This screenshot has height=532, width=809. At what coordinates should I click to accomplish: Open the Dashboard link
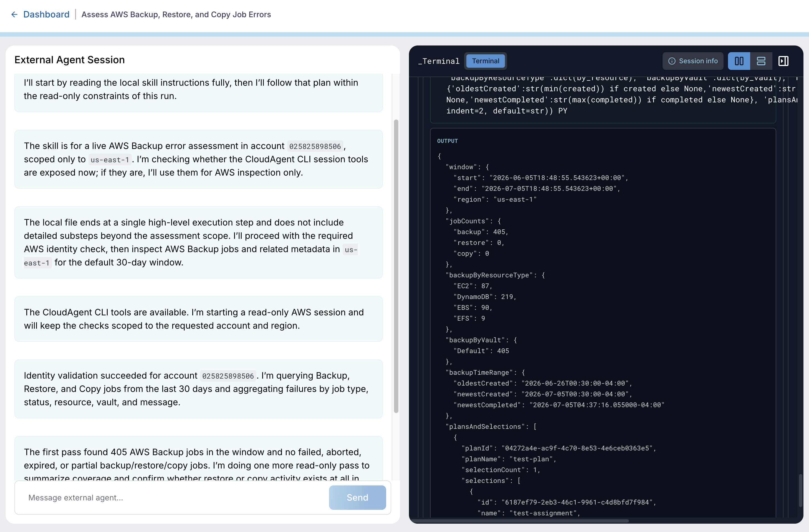[46, 14]
